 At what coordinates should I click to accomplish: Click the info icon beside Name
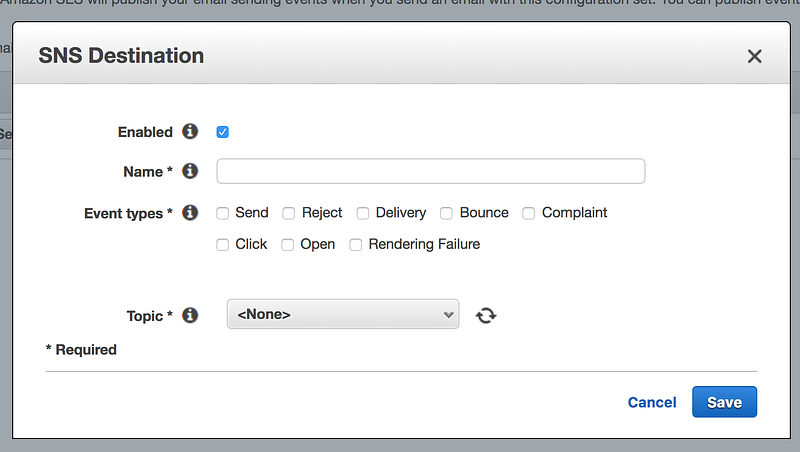190,171
